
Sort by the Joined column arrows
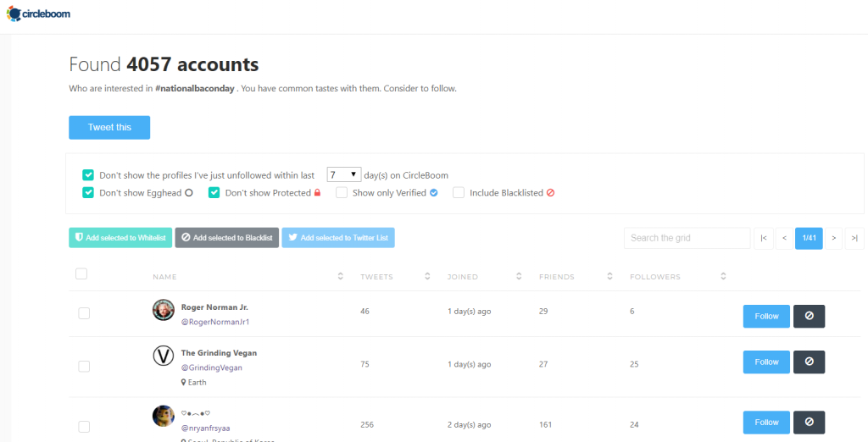pyautogui.click(x=519, y=276)
